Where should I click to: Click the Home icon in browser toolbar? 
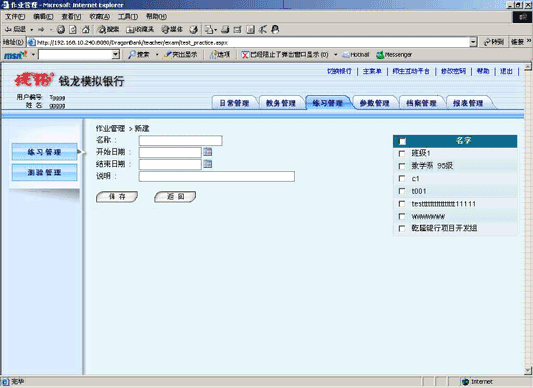(x=86, y=30)
